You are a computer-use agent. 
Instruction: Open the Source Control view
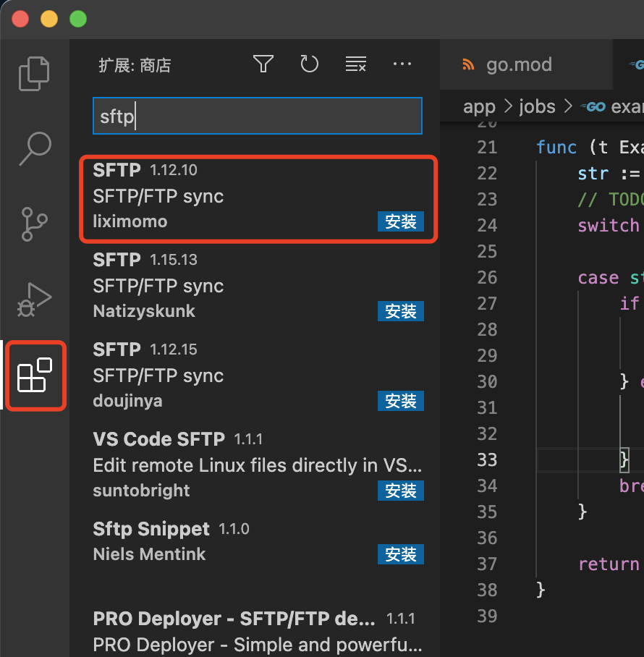[34, 224]
